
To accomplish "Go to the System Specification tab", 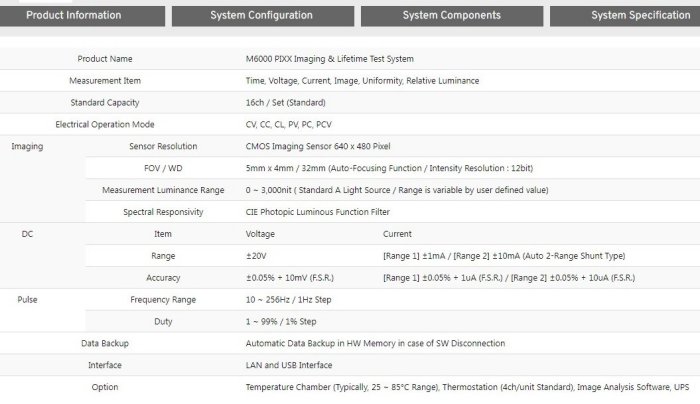I will (x=640, y=16).
